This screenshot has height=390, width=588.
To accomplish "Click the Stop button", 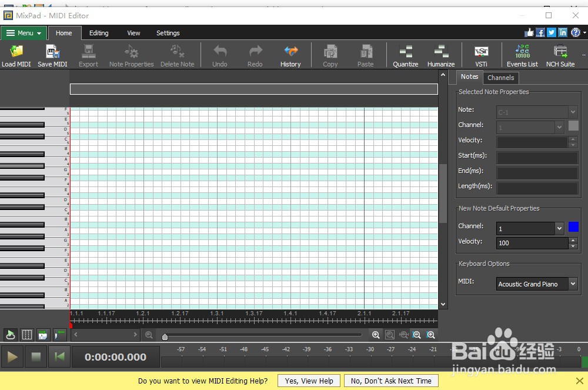I will (x=36, y=356).
